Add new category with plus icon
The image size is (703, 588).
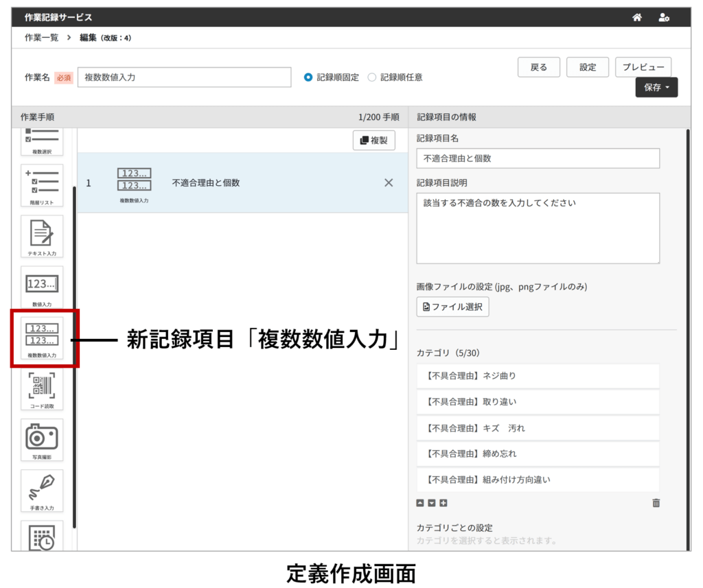point(443,503)
